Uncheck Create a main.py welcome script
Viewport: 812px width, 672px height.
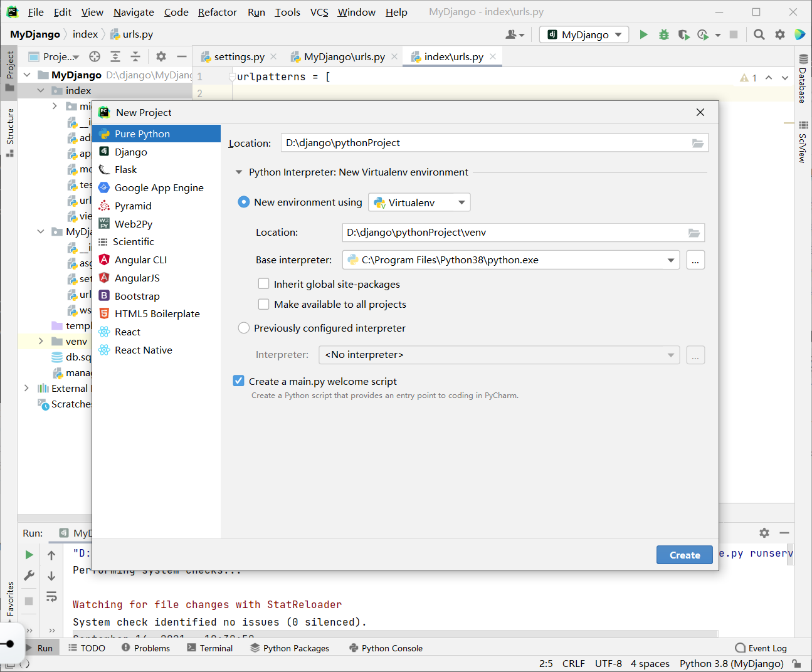(238, 381)
